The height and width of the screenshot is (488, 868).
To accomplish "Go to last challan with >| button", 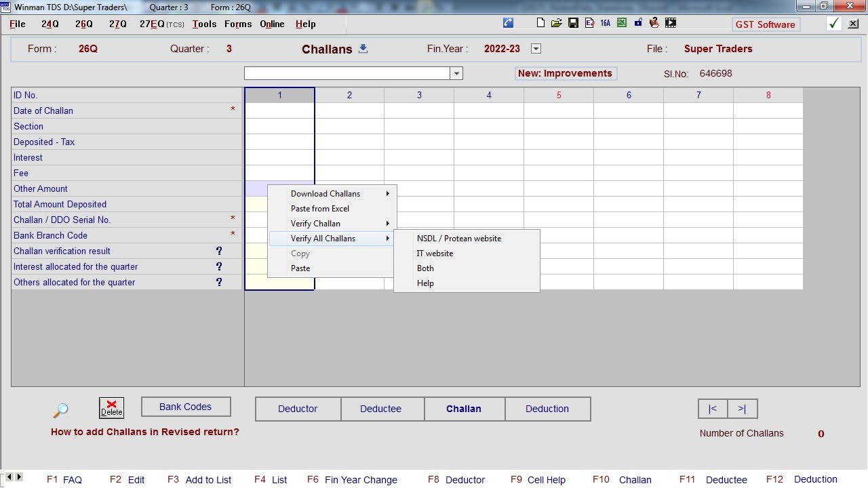I will point(742,409).
